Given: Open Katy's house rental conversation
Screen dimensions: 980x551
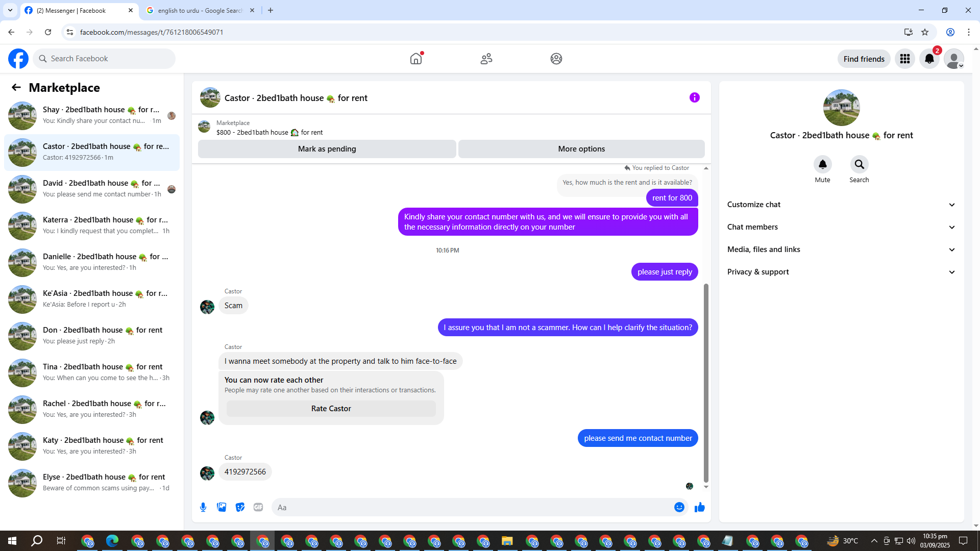Looking at the screenshot, I should pyautogui.click(x=92, y=446).
